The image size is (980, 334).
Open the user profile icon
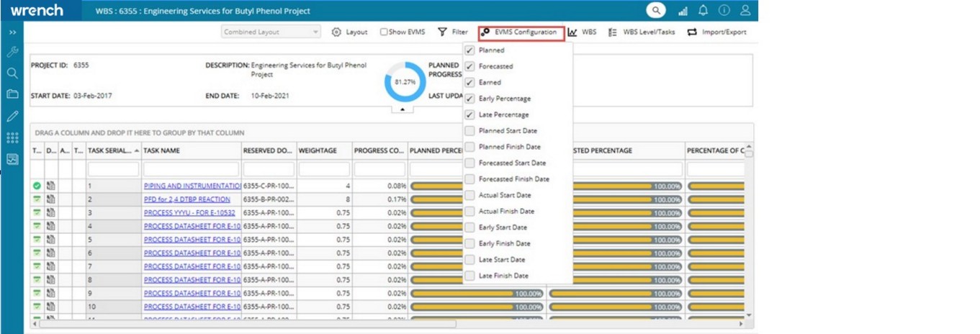pos(745,11)
